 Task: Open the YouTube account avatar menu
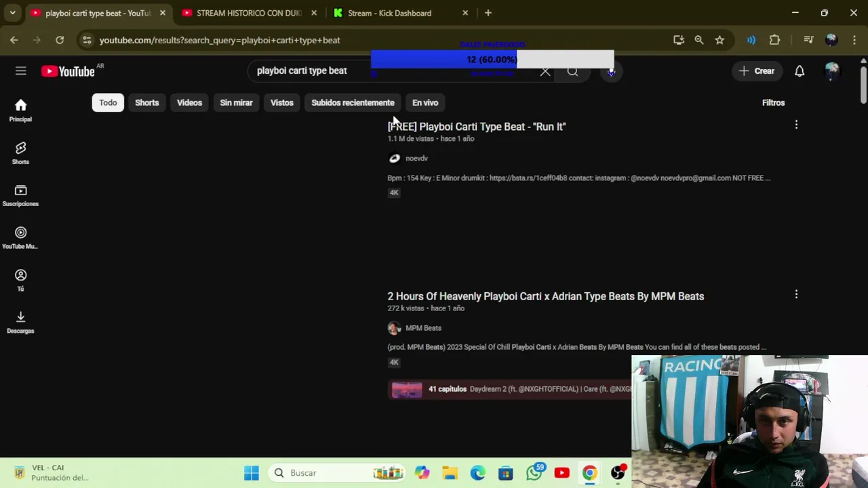pyautogui.click(x=832, y=71)
